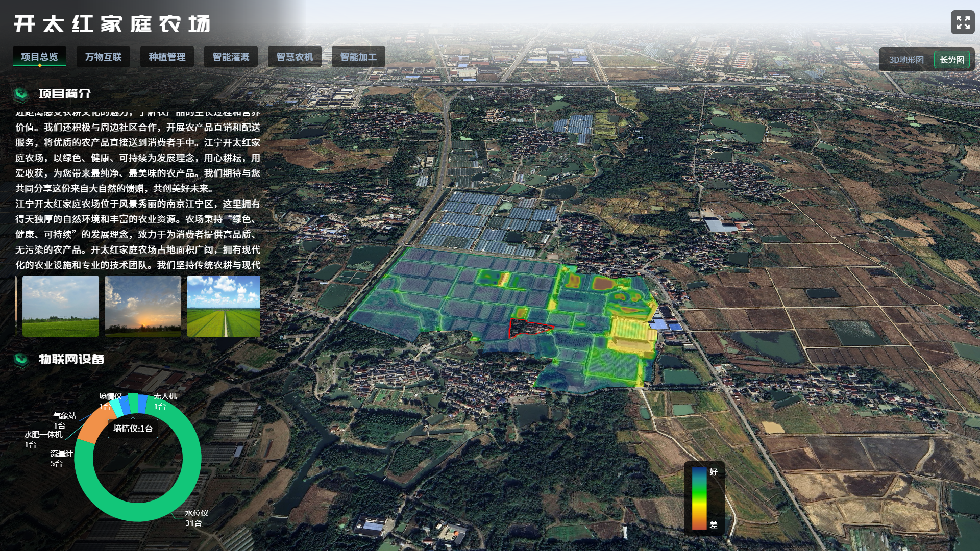Click the 项目简介 section icon

[x=21, y=94]
